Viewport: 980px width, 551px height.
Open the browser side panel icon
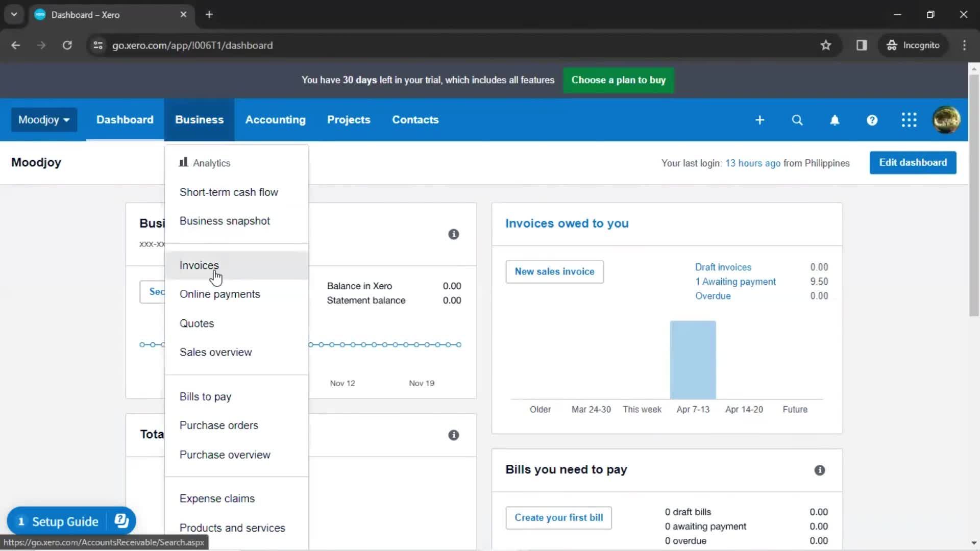(862, 45)
